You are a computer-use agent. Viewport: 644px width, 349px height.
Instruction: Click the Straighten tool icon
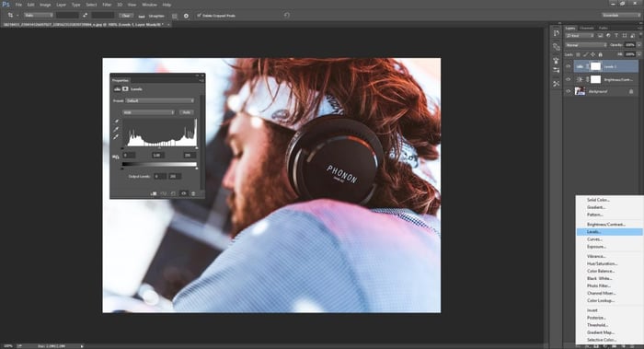pyautogui.click(x=142, y=16)
